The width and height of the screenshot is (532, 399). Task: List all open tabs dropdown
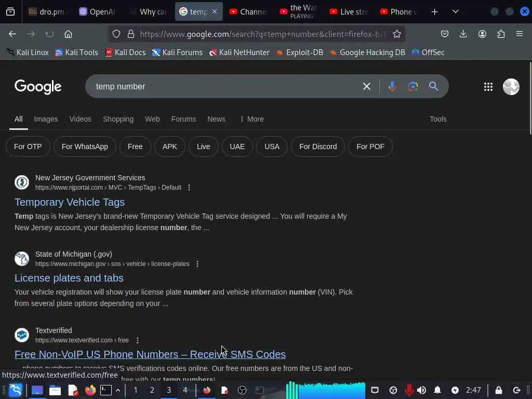(x=455, y=12)
